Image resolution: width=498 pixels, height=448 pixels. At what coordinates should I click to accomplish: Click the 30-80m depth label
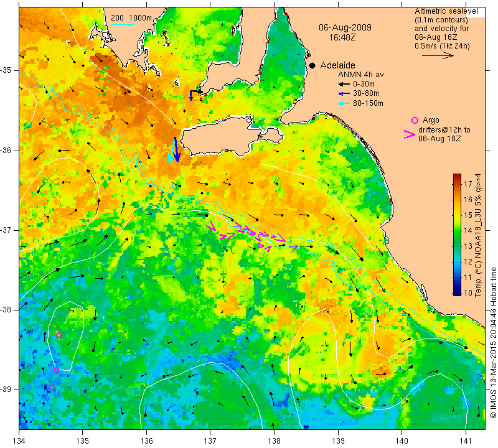click(366, 94)
